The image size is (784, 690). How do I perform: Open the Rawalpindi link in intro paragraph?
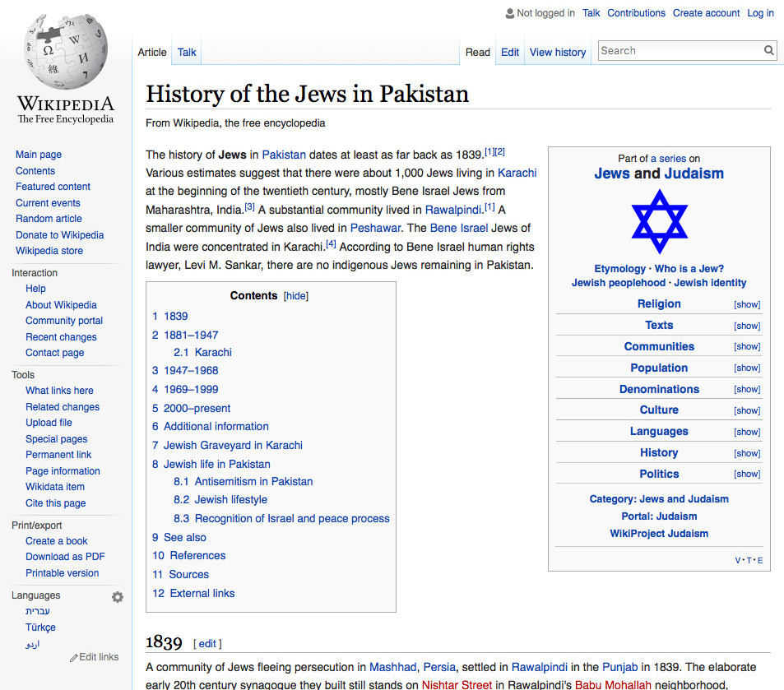pos(453,210)
